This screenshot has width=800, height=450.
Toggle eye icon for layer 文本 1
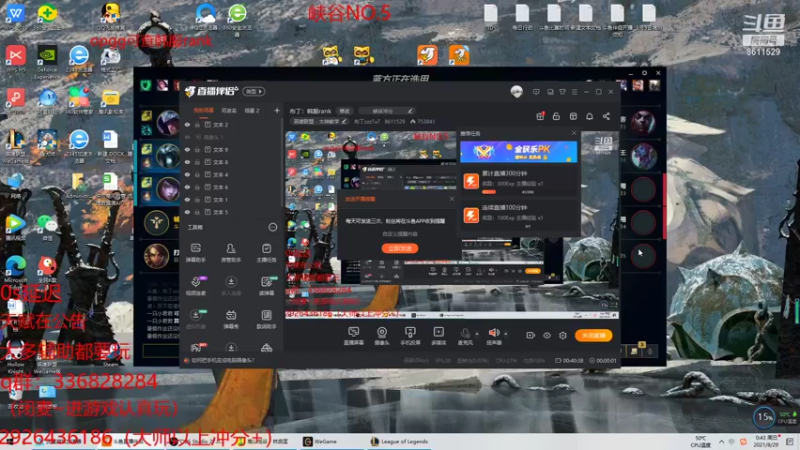187,199
